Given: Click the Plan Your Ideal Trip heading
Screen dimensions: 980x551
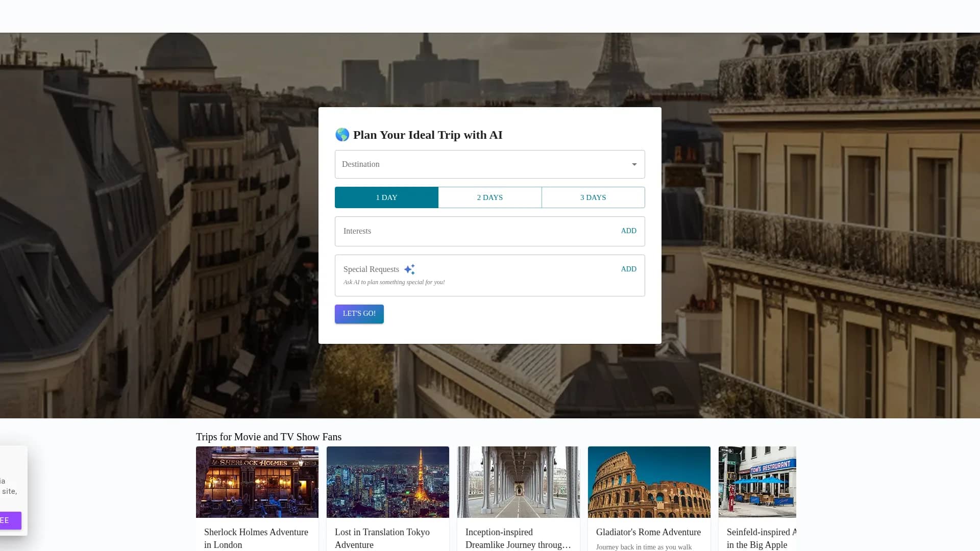Looking at the screenshot, I should 428,135.
